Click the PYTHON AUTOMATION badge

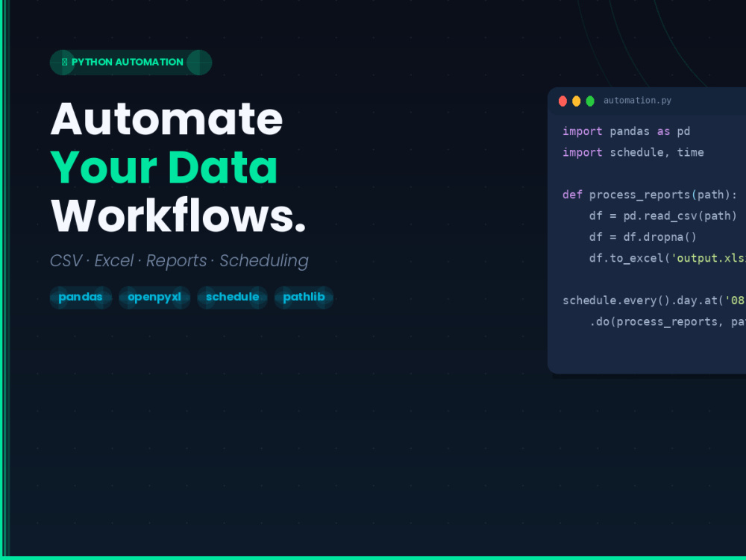click(131, 63)
